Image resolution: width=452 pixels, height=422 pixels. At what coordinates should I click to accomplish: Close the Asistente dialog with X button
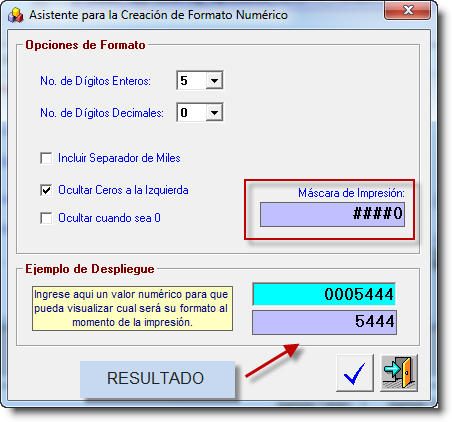tap(407, 11)
